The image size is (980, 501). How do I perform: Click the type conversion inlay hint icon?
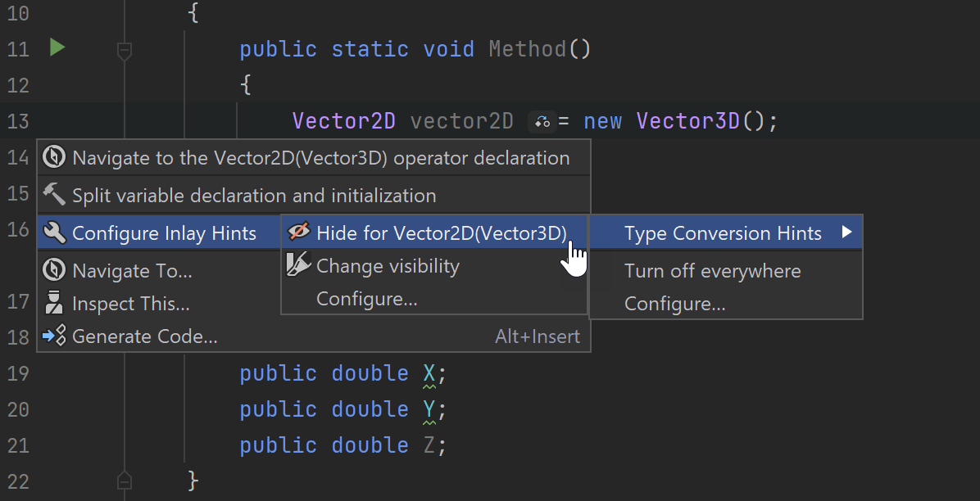(542, 122)
